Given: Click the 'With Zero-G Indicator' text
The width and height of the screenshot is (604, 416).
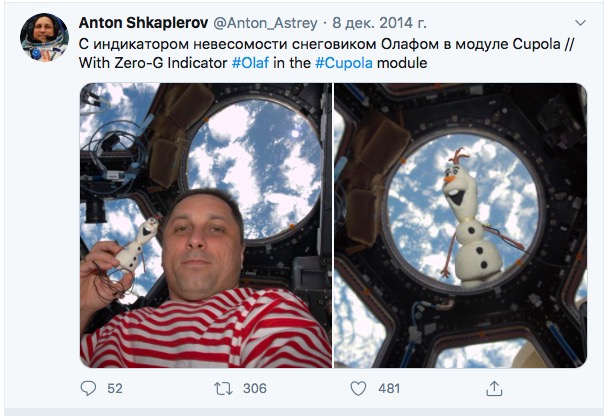Looking at the screenshot, I should [153, 63].
